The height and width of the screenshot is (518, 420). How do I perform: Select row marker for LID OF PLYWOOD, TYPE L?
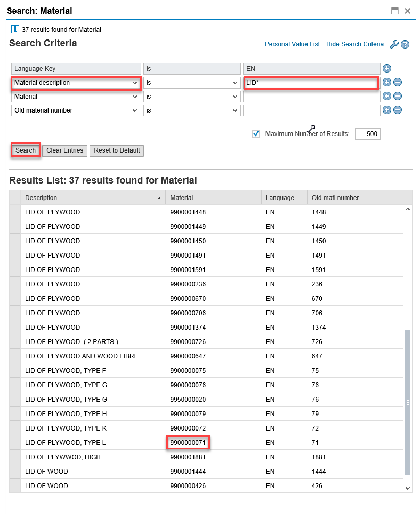coord(15,443)
